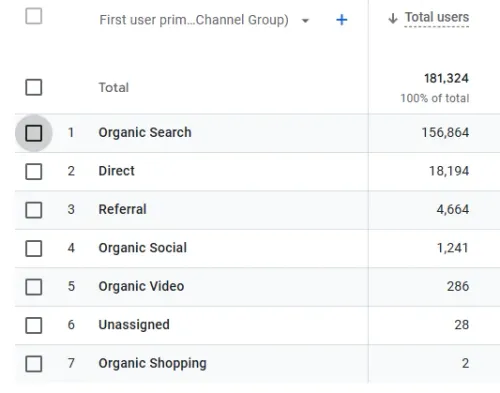Select the Organic Search row checkbox
This screenshot has height=393, width=500.
[x=34, y=133]
